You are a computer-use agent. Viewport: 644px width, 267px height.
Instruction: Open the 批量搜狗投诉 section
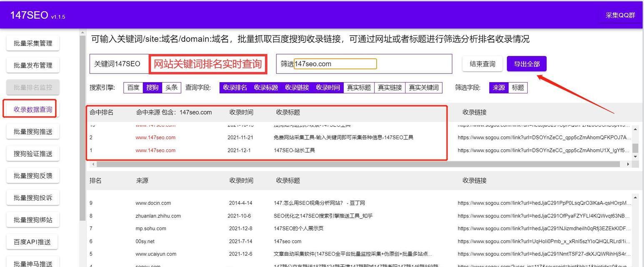[x=33, y=197]
